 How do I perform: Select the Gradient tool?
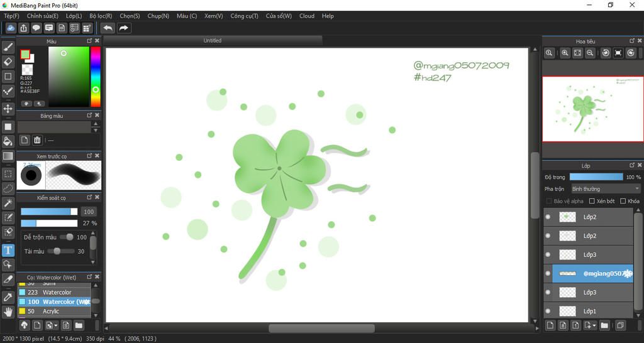(8, 156)
